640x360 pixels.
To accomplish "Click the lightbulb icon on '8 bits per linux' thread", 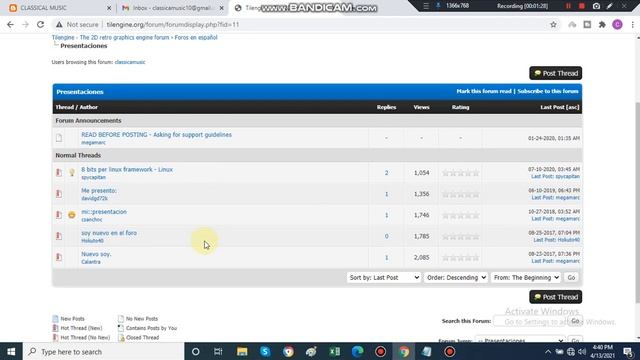I will point(72,173).
